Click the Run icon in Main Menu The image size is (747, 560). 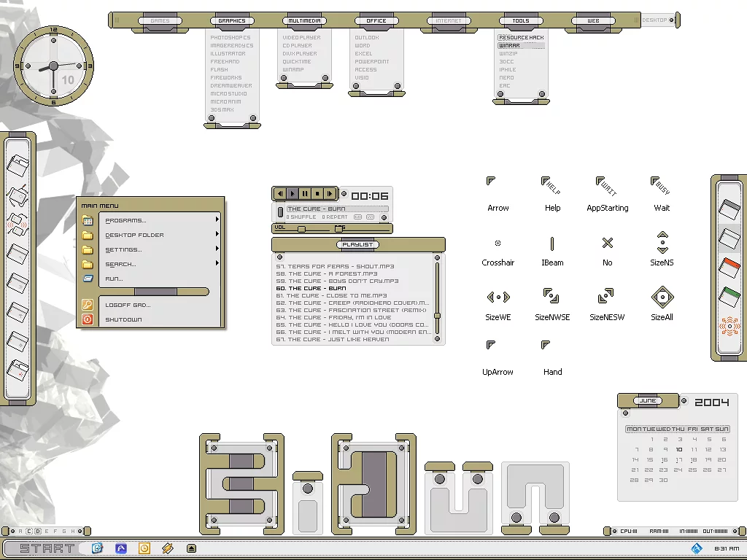[x=88, y=279]
